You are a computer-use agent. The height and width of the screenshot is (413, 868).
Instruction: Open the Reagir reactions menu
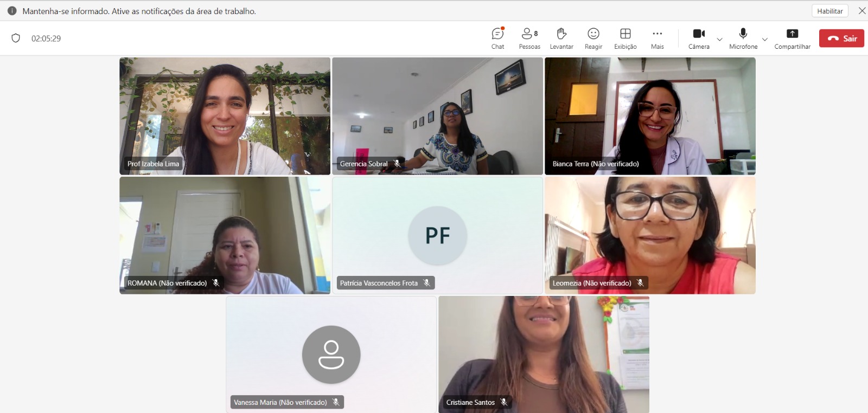coord(593,38)
